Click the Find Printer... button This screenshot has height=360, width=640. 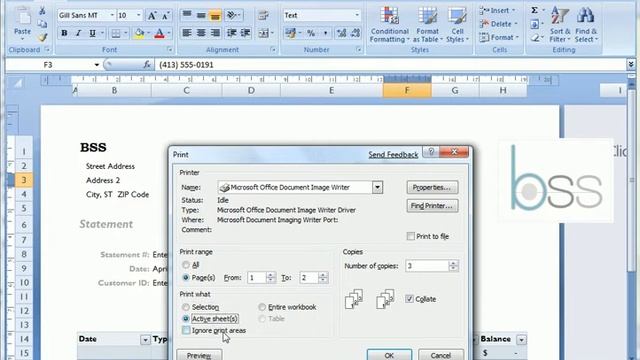tap(432, 206)
